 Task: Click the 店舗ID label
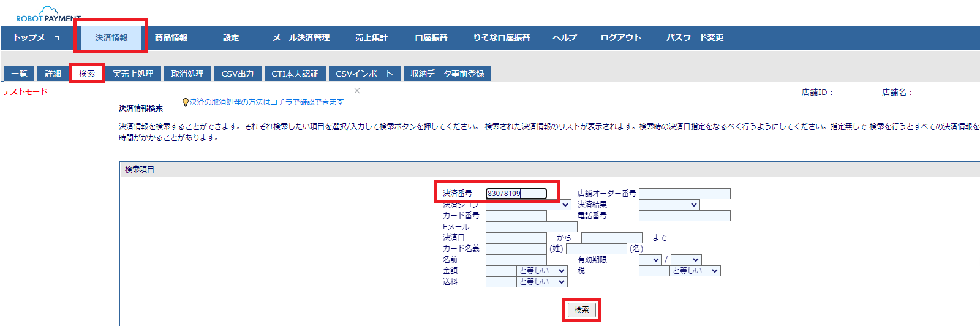pos(817,93)
